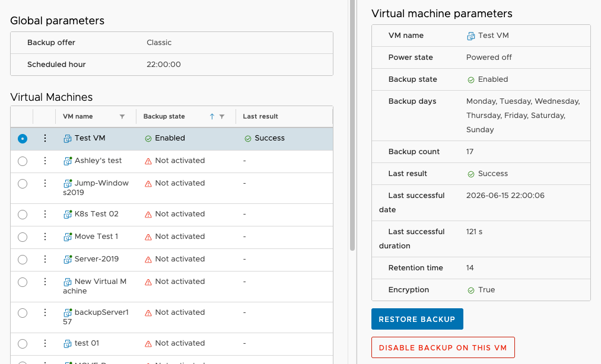Screen dimensions: 601x364
Task: Toggle the Backup state sort arrow
Action: [x=212, y=116]
